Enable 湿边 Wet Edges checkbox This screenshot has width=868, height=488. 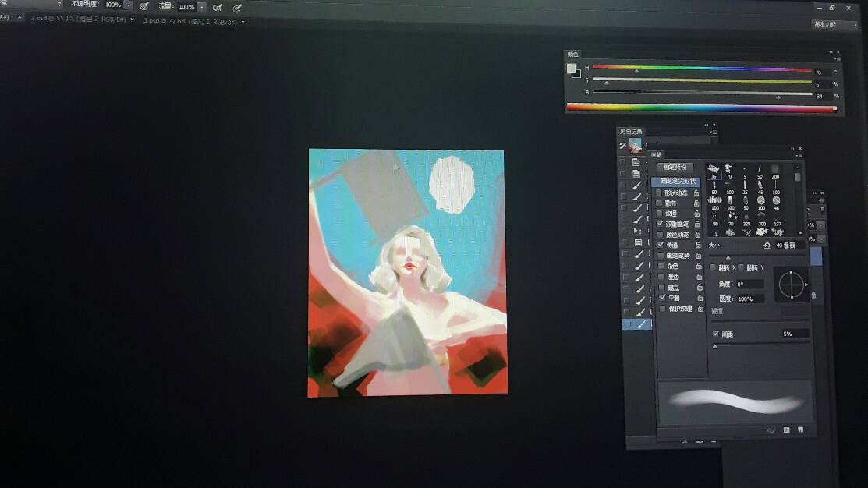[661, 277]
